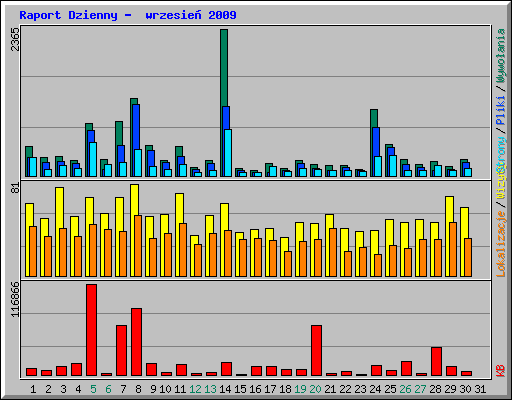512x400 pixels.
Task: Click the green weekend day label 6
Action: point(108,389)
